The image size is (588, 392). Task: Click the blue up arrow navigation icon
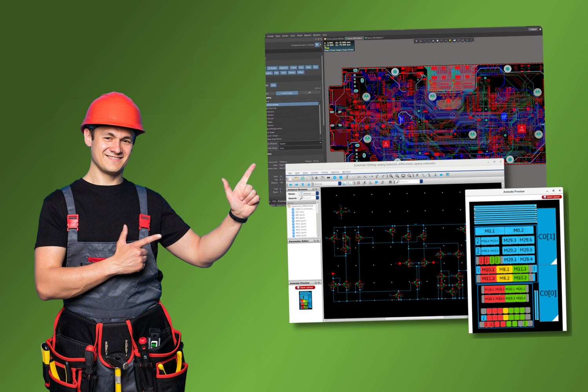(303, 185)
